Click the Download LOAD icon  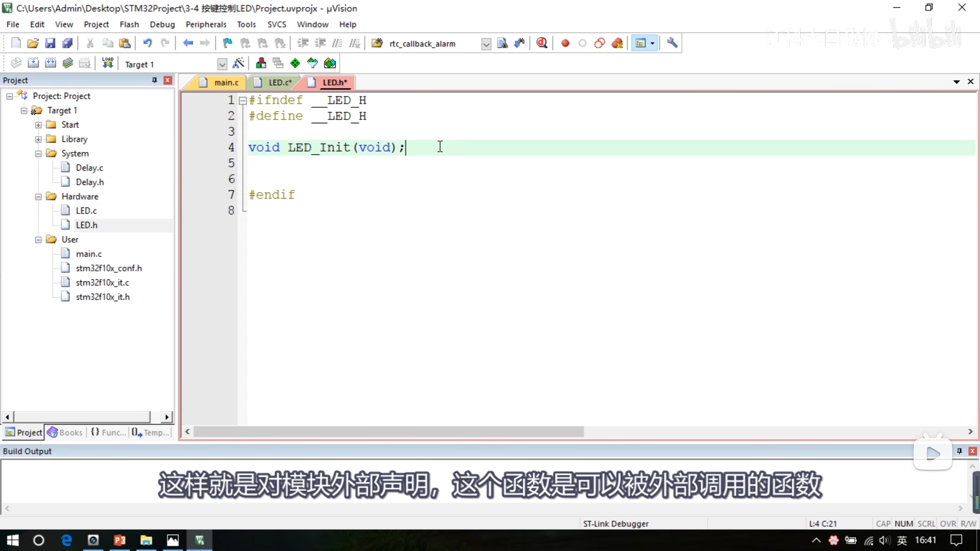click(108, 63)
